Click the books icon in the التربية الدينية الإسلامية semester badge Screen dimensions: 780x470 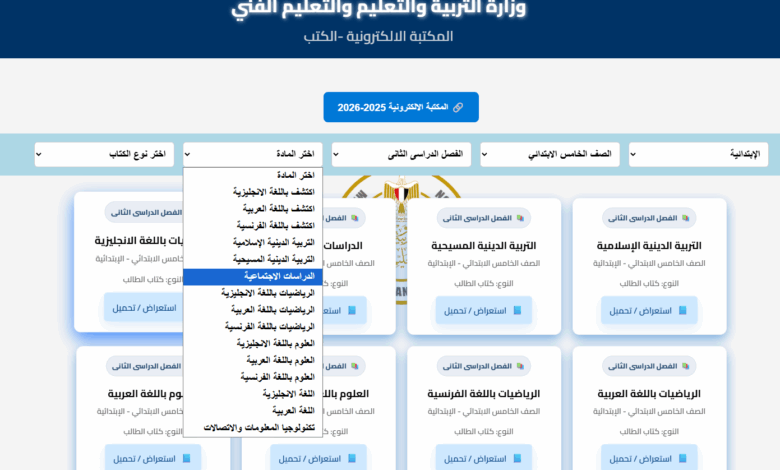pyautogui.click(x=685, y=218)
